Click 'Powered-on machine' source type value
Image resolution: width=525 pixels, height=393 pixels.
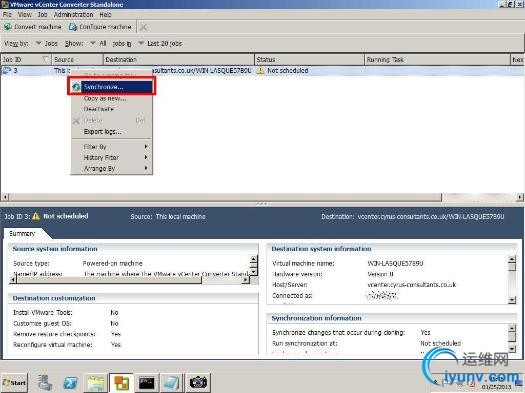(x=112, y=263)
